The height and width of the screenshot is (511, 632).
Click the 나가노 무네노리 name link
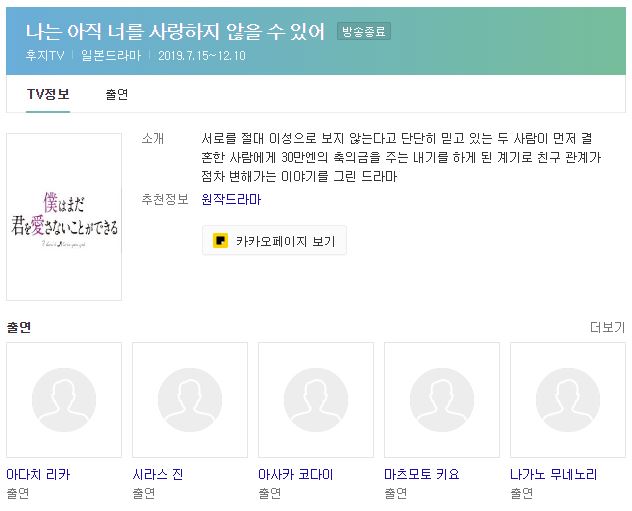point(553,474)
